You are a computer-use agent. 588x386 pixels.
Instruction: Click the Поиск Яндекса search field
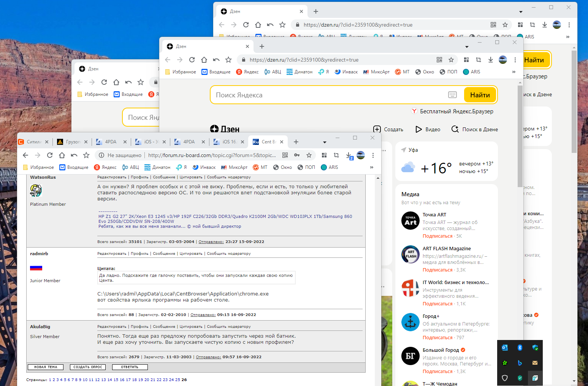(327, 95)
